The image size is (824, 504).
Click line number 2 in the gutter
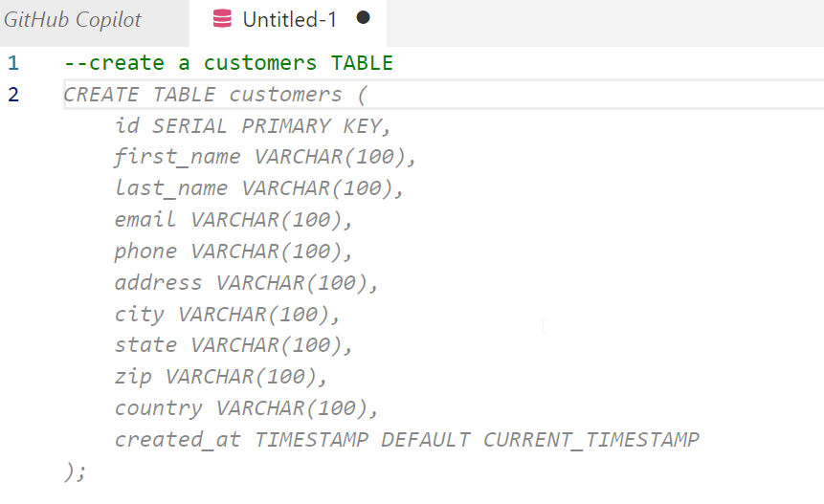click(x=13, y=95)
